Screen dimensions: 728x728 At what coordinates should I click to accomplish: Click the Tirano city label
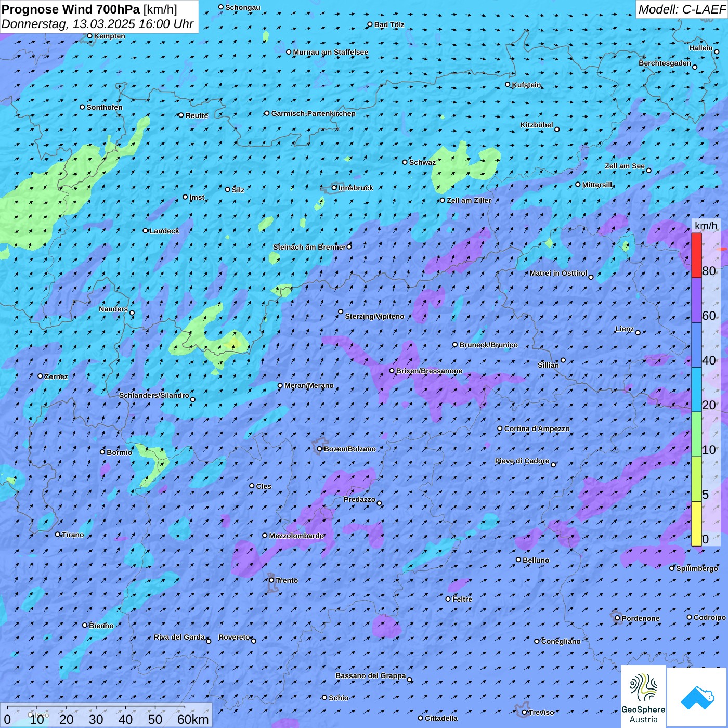[73, 535]
